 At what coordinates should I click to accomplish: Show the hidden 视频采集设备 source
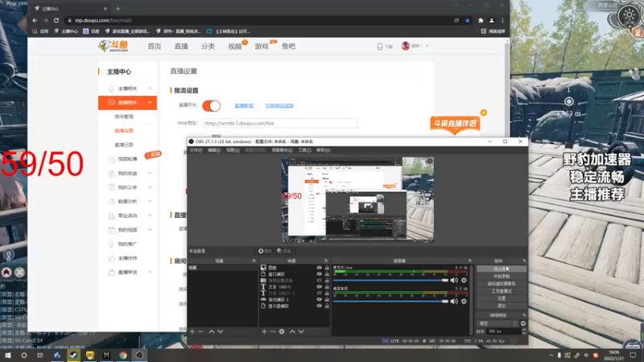[319, 280]
